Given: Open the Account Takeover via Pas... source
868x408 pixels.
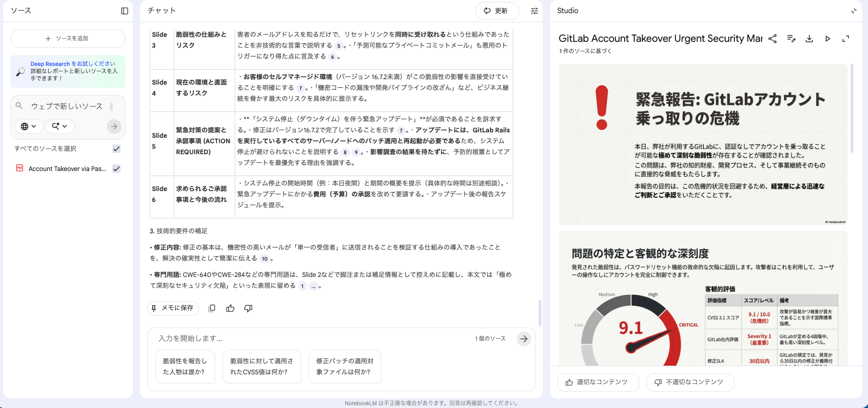Looking at the screenshot, I should click(x=67, y=169).
